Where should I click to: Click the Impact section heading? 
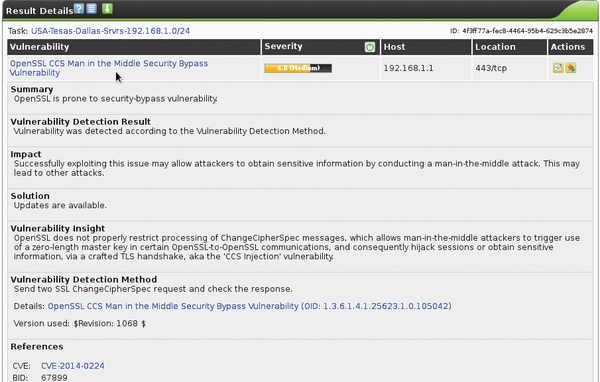[26, 154]
